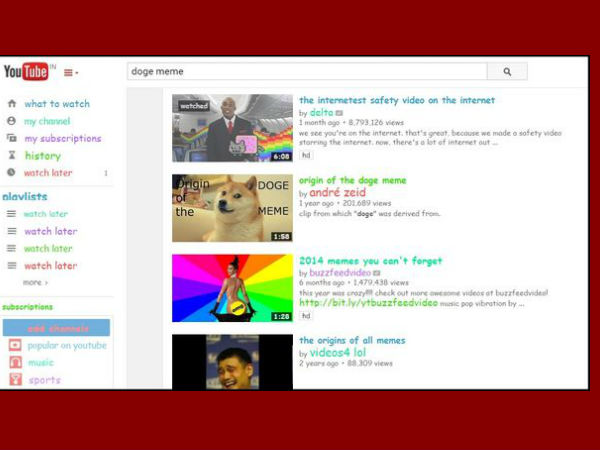Open the 'sports' channel
The width and height of the screenshot is (600, 450).
tap(44, 380)
